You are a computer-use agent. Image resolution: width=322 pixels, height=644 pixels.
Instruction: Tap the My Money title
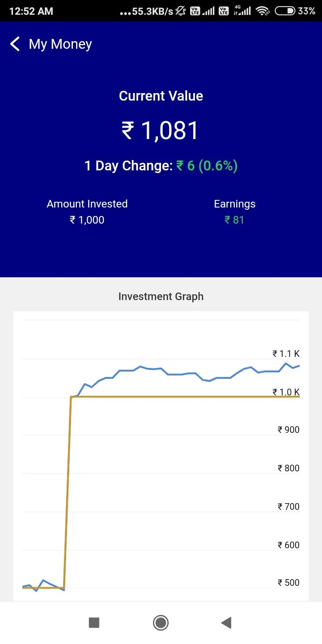[60, 44]
